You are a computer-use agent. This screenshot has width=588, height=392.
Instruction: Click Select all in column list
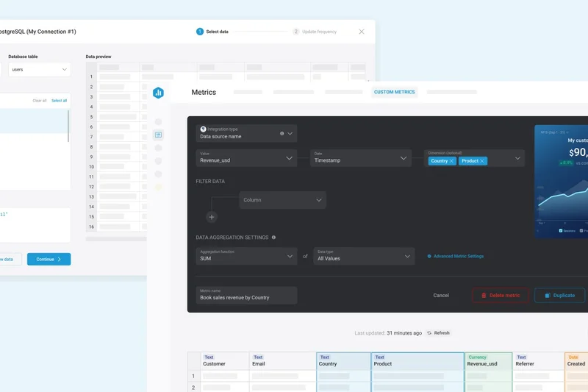[60, 101]
